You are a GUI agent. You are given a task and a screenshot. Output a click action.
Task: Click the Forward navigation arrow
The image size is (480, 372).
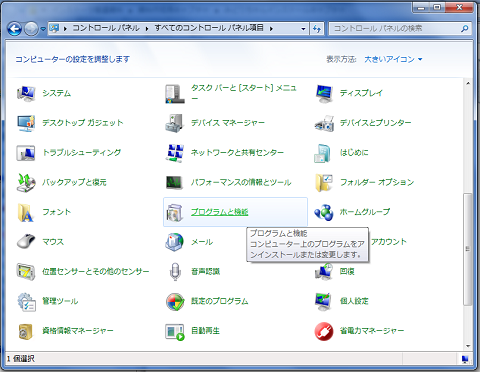(x=32, y=29)
